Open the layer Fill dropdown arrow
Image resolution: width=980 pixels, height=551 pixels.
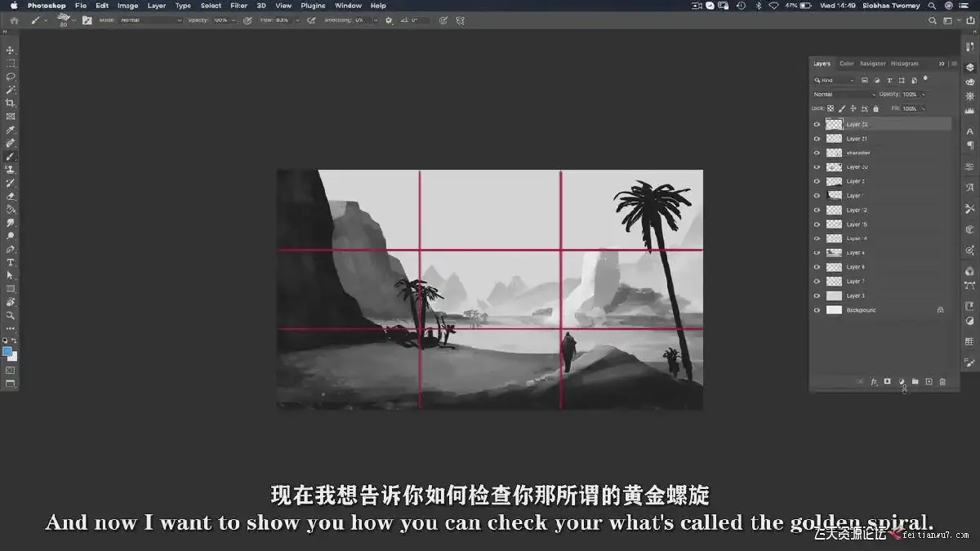click(924, 109)
